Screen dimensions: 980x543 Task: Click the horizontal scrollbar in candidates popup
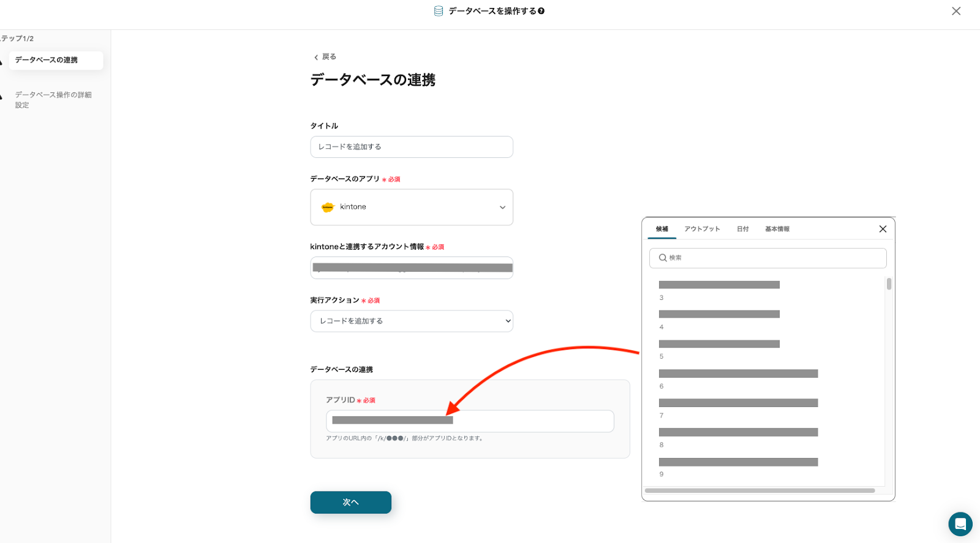point(760,490)
